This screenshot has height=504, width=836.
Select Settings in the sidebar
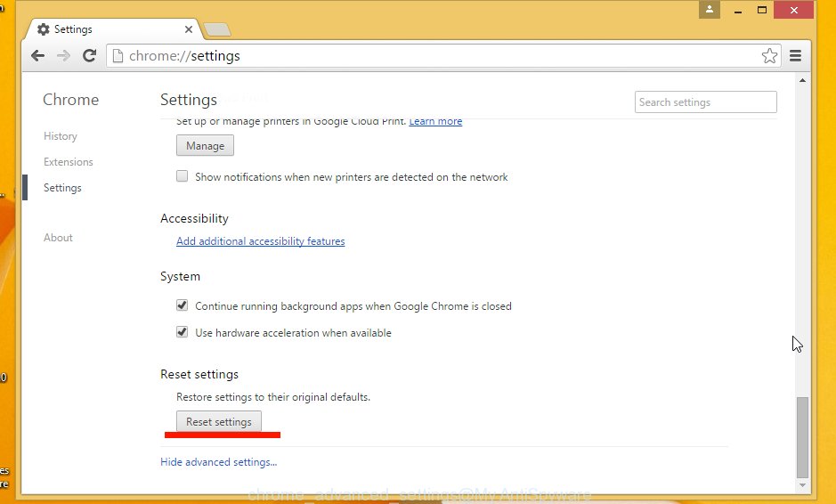point(62,188)
